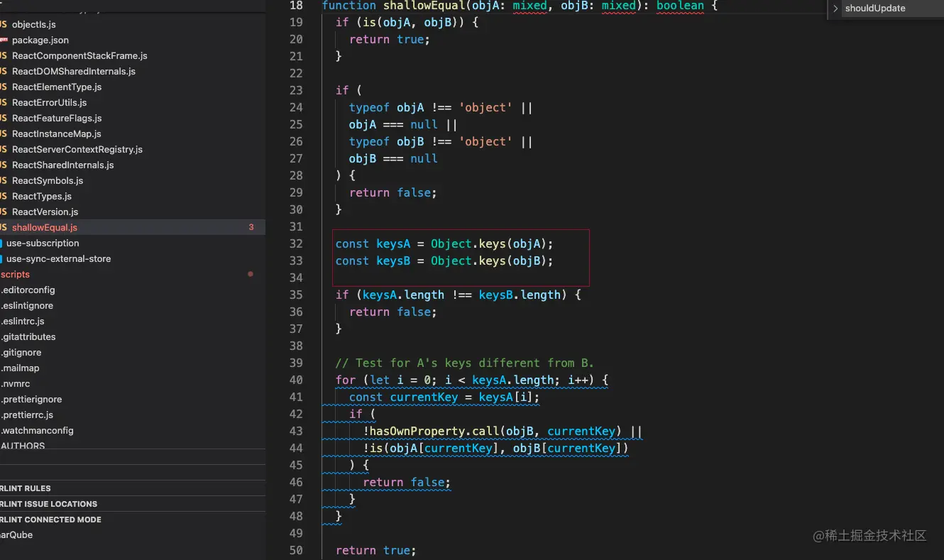Image resolution: width=944 pixels, height=560 pixels.
Task: Open .prettierignore in the explorer
Action: pyautogui.click(x=31, y=399)
